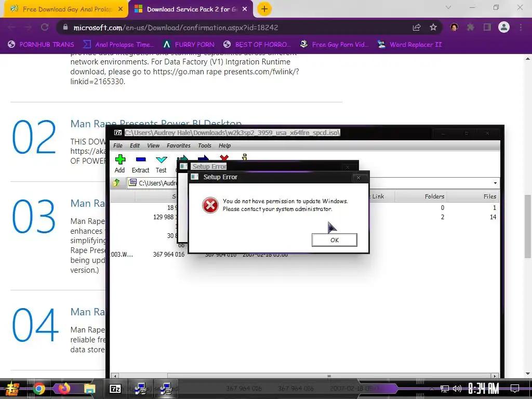Screen dimensions: 532x399
Task: Go up one folder level in 7-Zip
Action: pos(116,183)
